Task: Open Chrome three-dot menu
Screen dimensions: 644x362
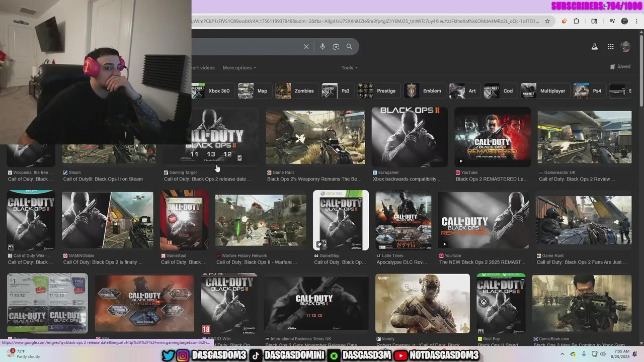Action: click(x=637, y=21)
